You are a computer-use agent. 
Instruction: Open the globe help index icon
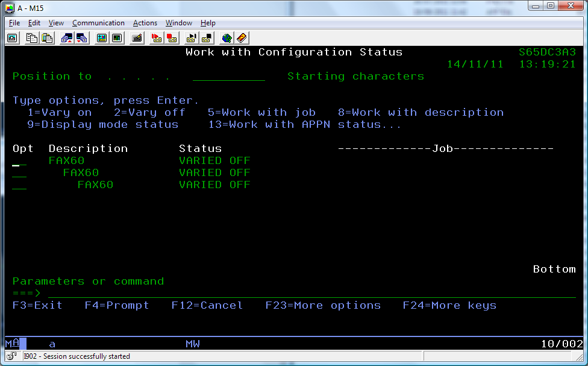[227, 38]
